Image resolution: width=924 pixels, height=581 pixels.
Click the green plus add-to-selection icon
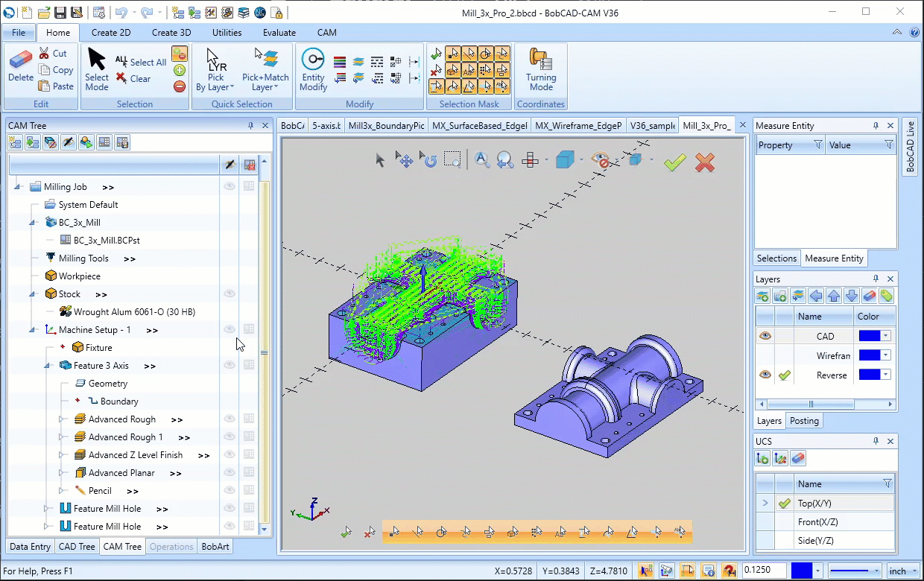tap(180, 70)
